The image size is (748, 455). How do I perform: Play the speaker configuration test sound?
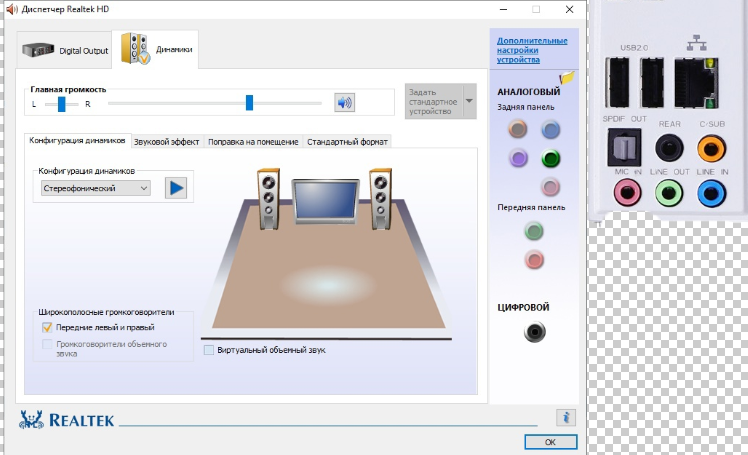pos(176,188)
